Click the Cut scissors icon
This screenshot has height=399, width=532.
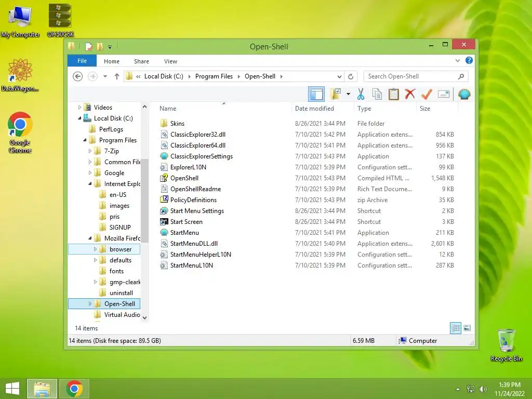click(361, 94)
